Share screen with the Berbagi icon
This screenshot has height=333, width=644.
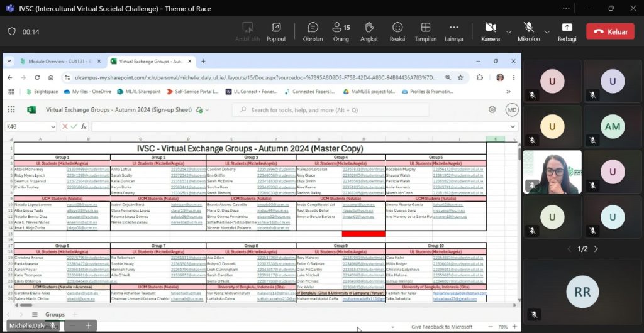[567, 31]
